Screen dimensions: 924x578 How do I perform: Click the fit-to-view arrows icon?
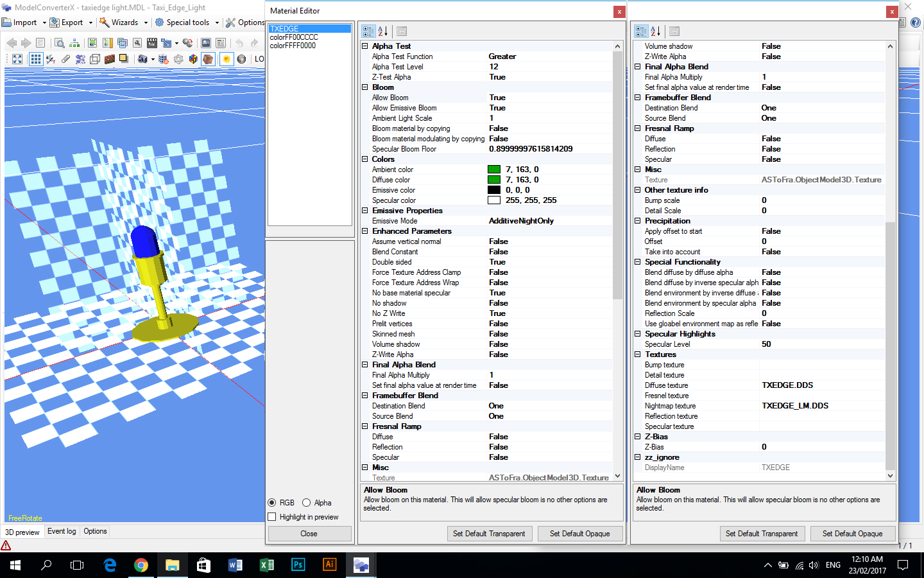tap(17, 59)
